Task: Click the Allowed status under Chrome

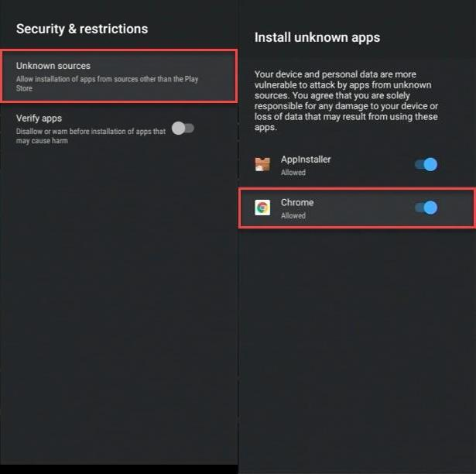Action: point(293,216)
